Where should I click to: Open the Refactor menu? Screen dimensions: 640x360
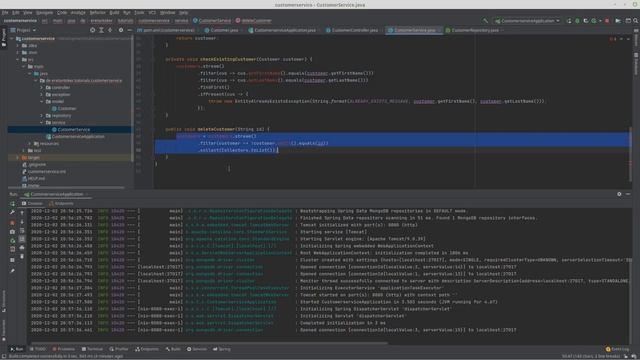pyautogui.click(x=98, y=13)
